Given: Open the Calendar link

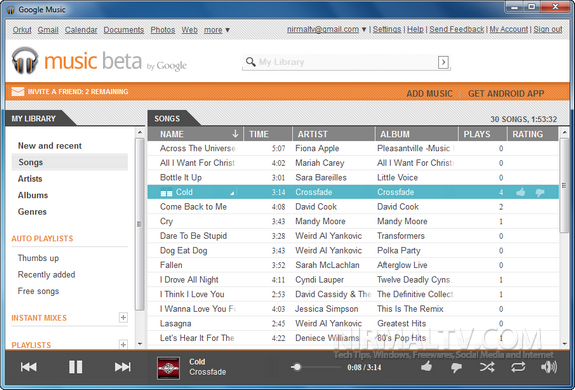Looking at the screenshot, I should [81, 30].
